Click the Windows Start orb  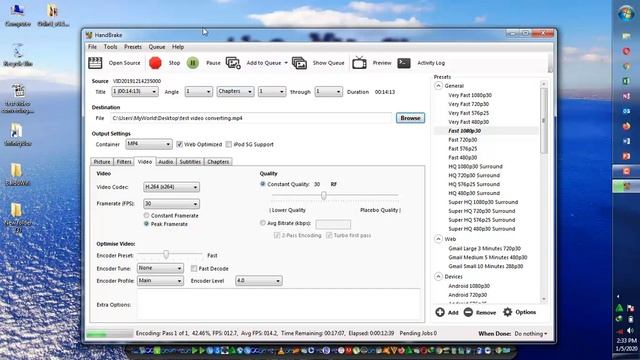pyautogui.click(x=626, y=13)
